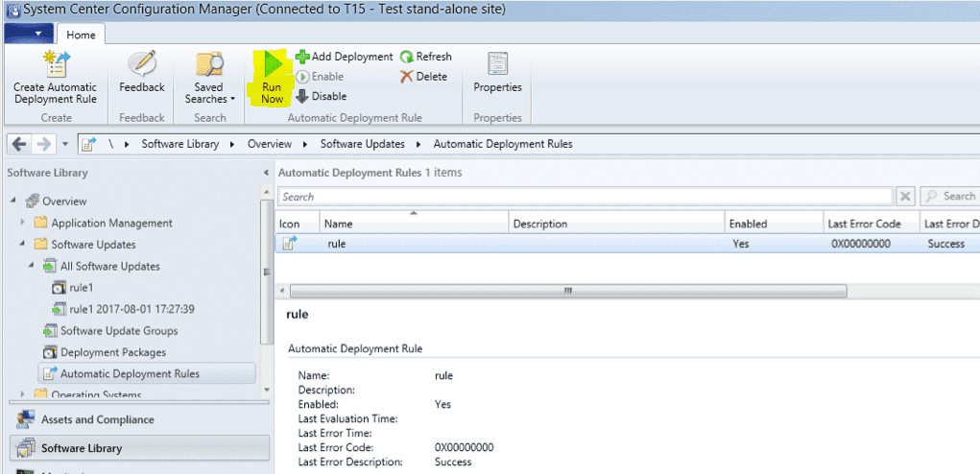Open the Saved Searches dropdown
This screenshot has width=980, height=474.
(x=209, y=78)
